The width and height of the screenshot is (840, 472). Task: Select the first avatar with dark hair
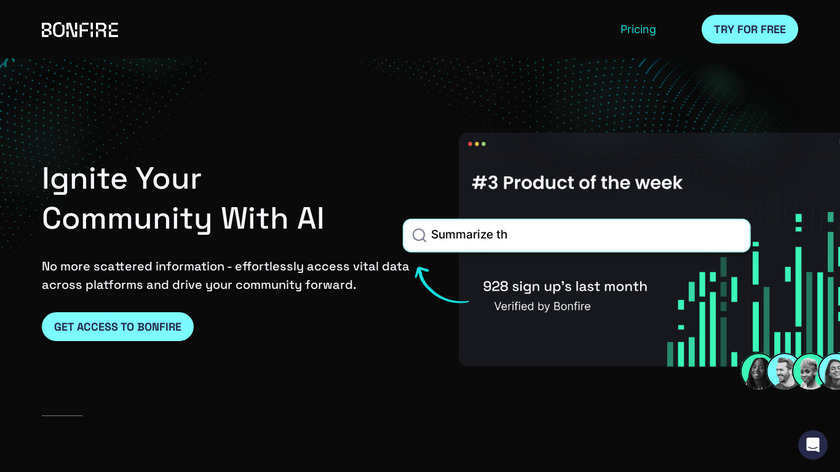coord(758,372)
